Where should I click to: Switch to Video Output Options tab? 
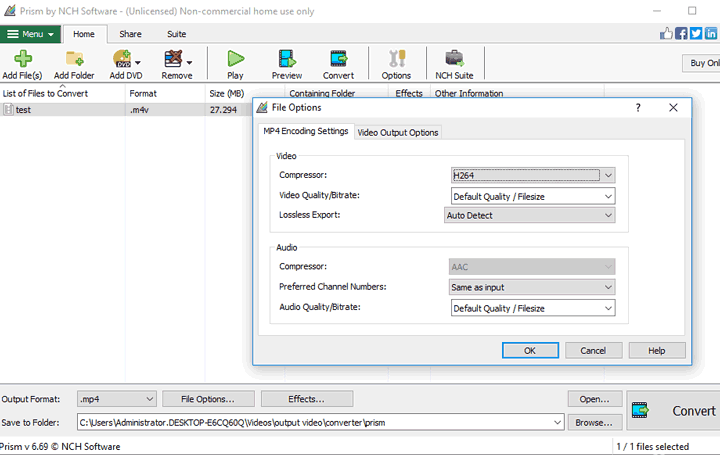coord(398,132)
